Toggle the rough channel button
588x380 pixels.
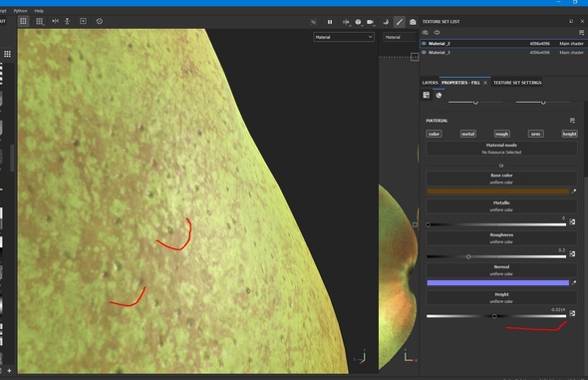(x=501, y=134)
